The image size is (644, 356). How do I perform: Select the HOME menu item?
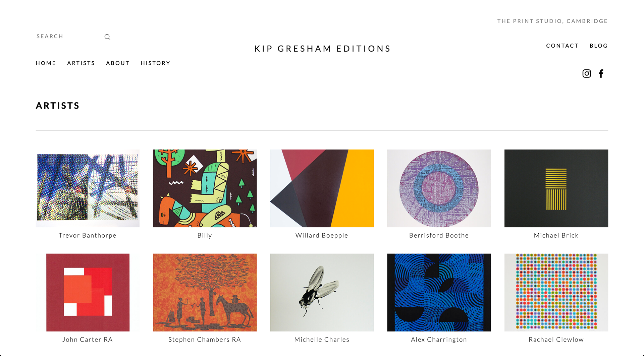(x=46, y=63)
